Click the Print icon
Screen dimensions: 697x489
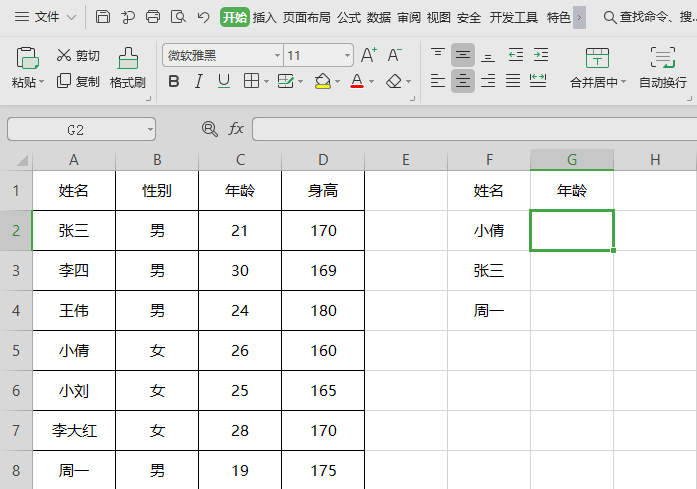(x=153, y=17)
